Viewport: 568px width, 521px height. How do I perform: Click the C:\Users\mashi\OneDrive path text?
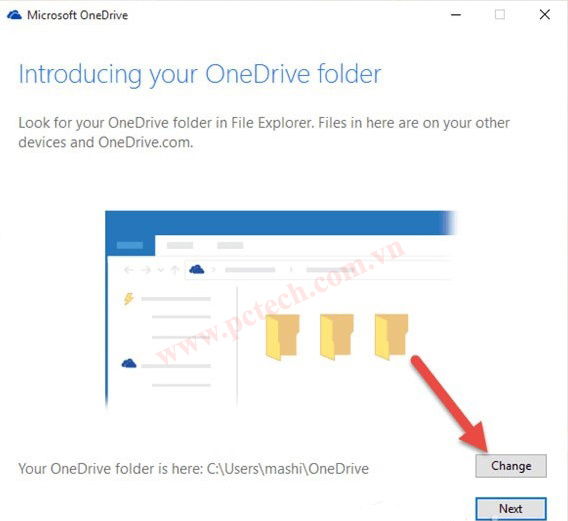tap(288, 469)
